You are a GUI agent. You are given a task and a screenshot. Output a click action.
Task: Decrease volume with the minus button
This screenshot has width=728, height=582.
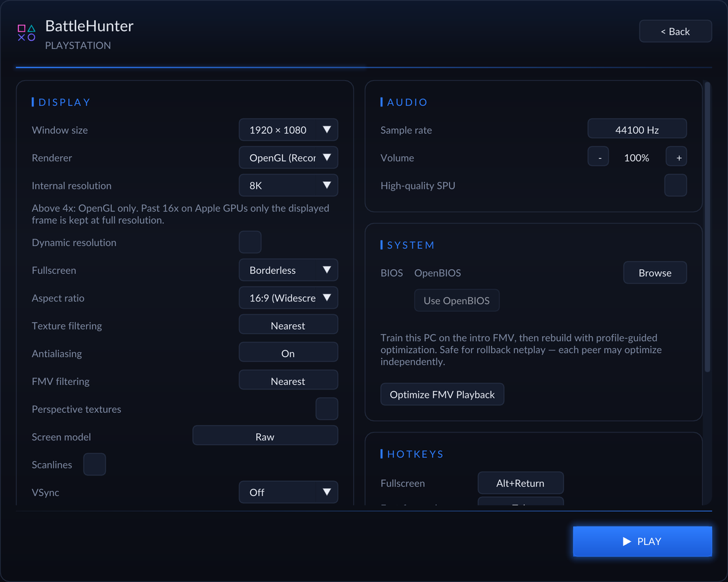(x=598, y=157)
